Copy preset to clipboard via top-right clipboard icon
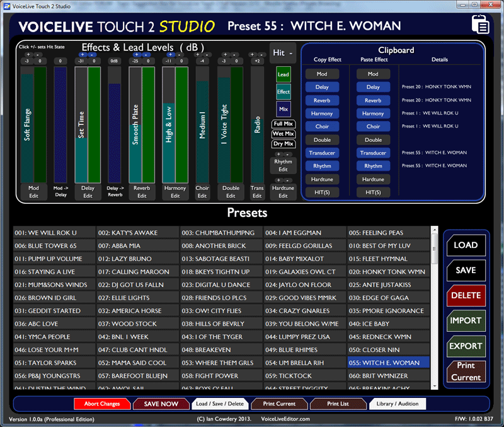Image resolution: width=504 pixels, height=427 pixels. [479, 23]
